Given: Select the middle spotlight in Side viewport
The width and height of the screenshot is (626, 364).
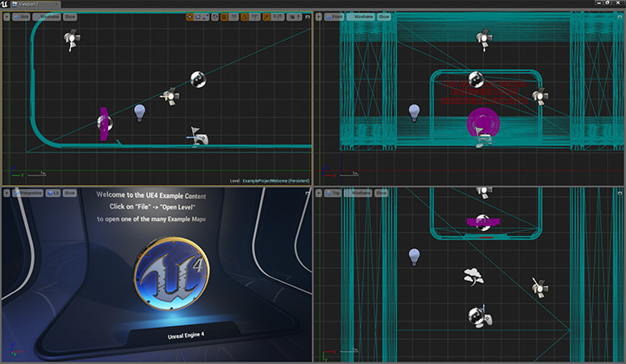Looking at the screenshot, I should click(170, 96).
